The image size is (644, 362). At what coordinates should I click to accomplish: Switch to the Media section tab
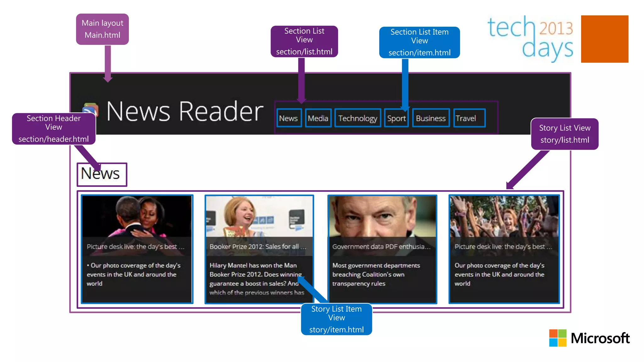pos(318,118)
